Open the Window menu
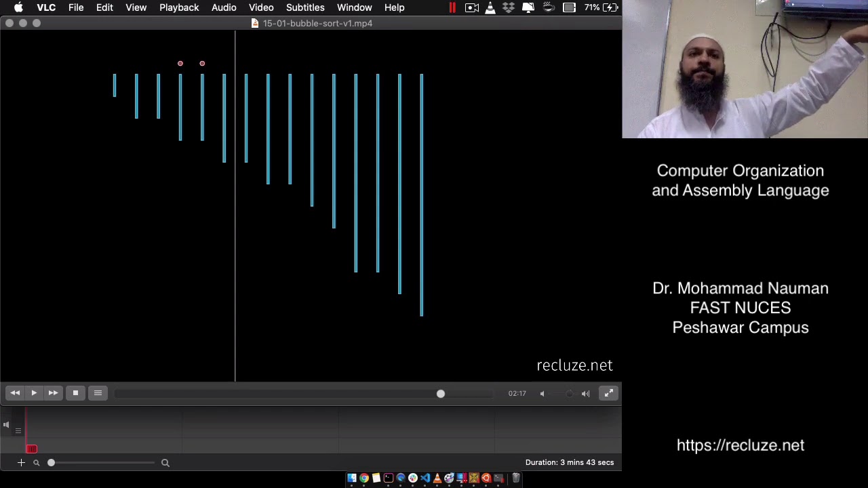868x488 pixels. (354, 7)
